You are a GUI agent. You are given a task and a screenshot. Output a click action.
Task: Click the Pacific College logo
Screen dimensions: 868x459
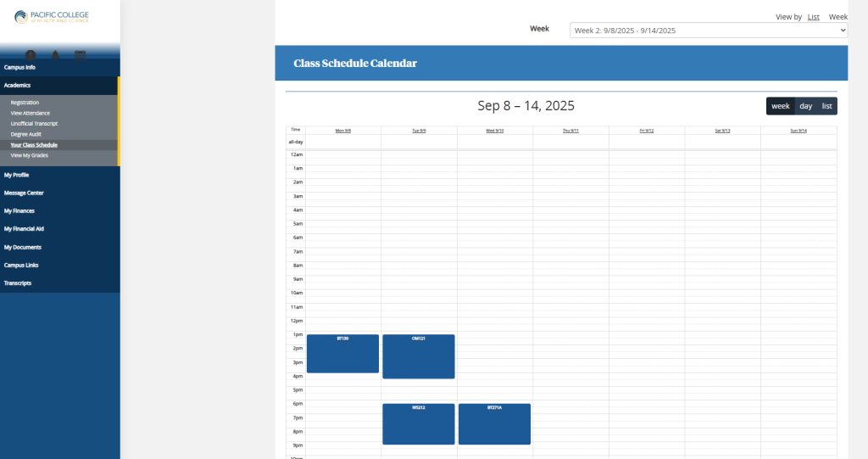(x=52, y=18)
